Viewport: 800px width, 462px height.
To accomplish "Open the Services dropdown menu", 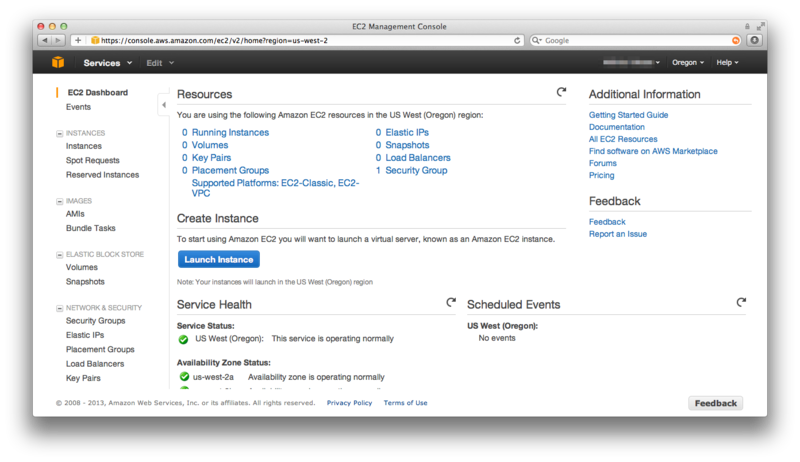I will click(x=108, y=63).
